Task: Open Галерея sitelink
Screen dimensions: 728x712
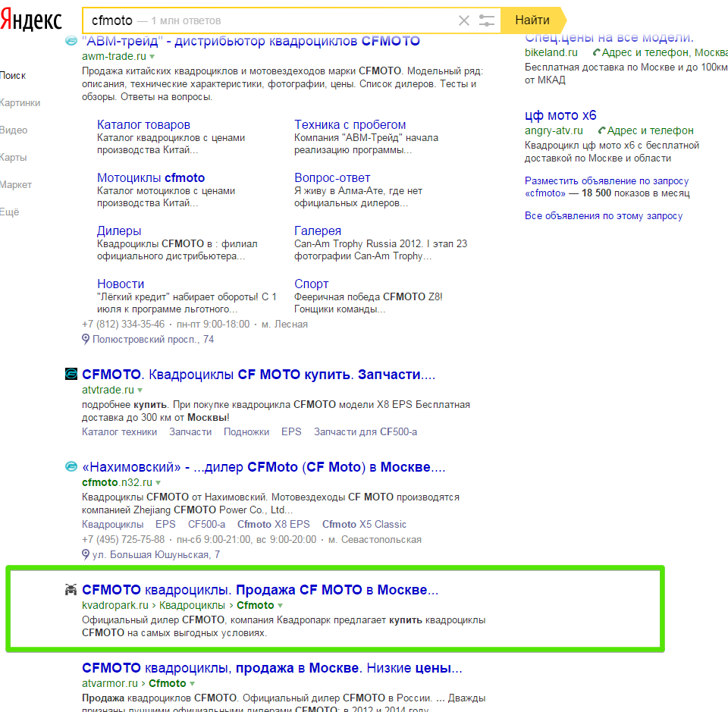Action: click(x=318, y=231)
